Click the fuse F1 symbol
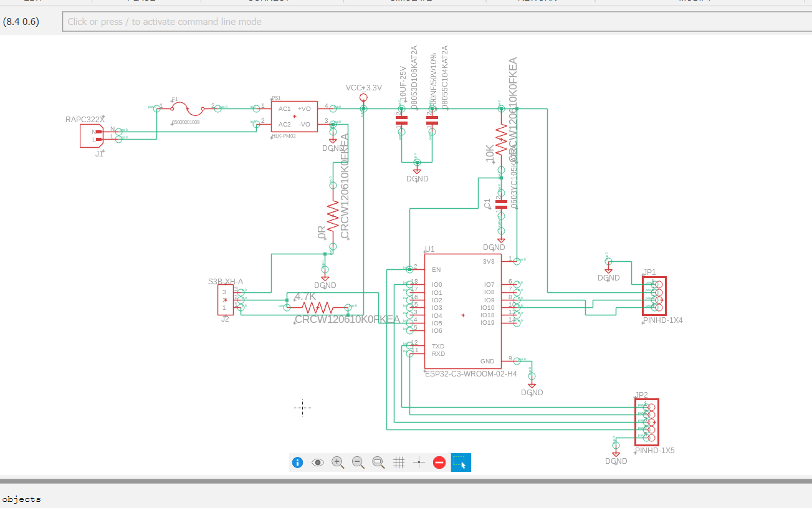812x508 pixels. [x=188, y=109]
